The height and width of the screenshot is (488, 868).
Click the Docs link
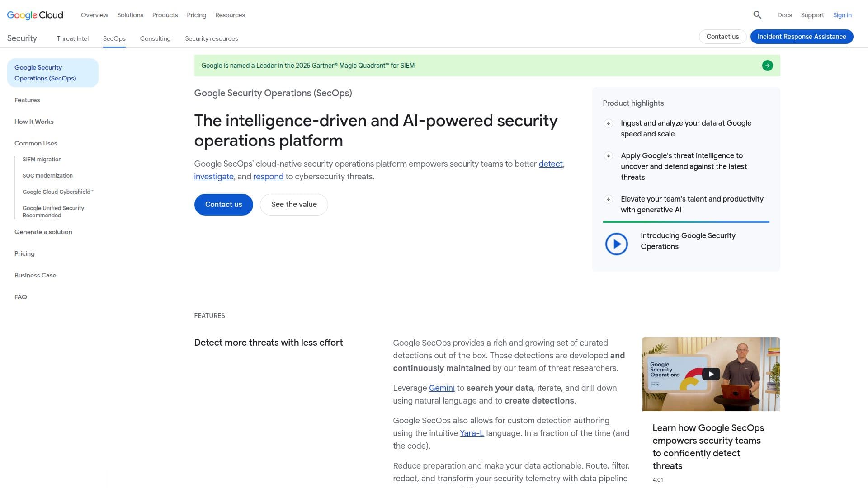(784, 15)
